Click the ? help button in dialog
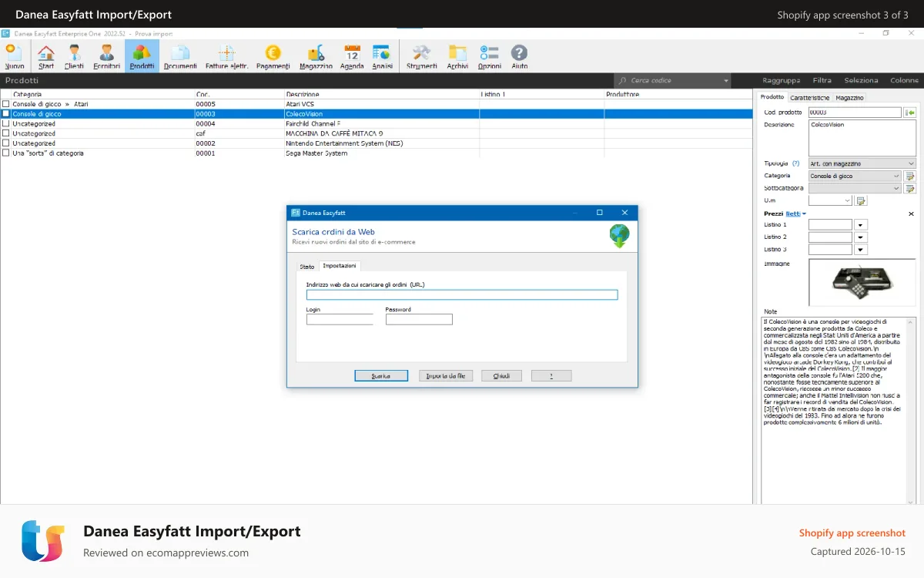 [x=551, y=376]
